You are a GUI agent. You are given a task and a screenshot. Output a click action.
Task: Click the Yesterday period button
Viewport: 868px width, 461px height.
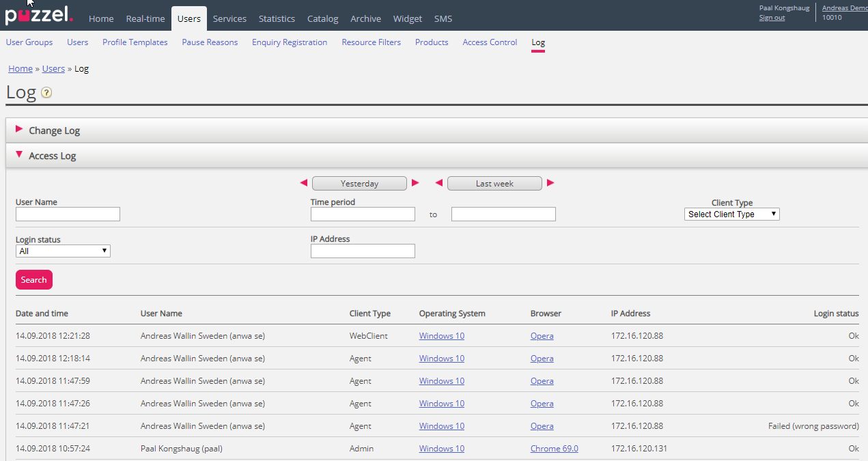coord(359,184)
